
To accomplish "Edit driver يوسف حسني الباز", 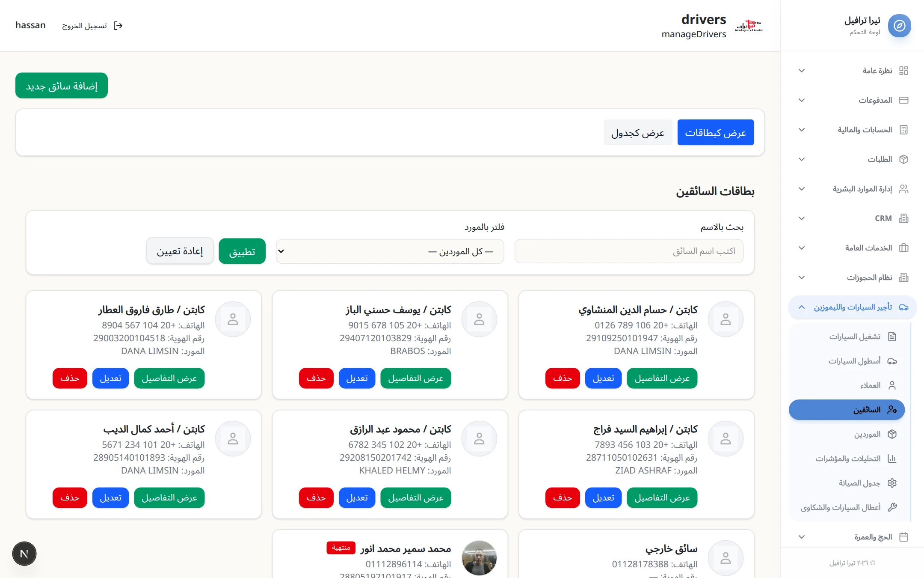I will click(x=357, y=378).
